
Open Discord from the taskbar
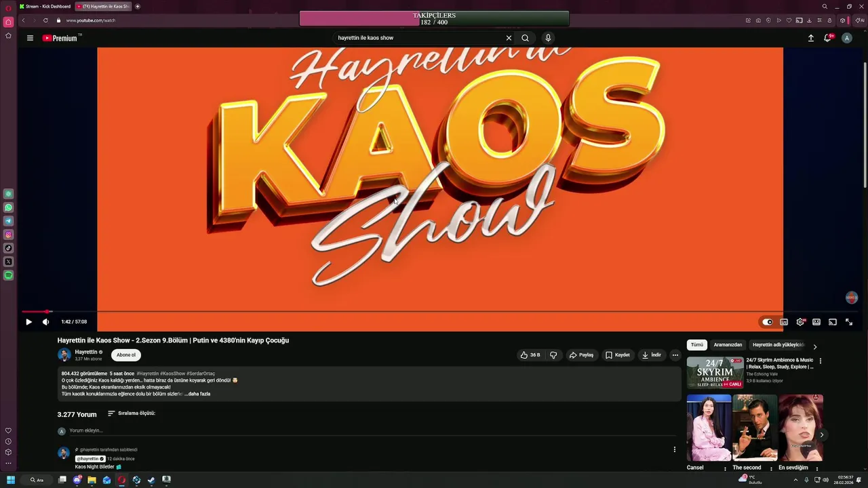77,480
